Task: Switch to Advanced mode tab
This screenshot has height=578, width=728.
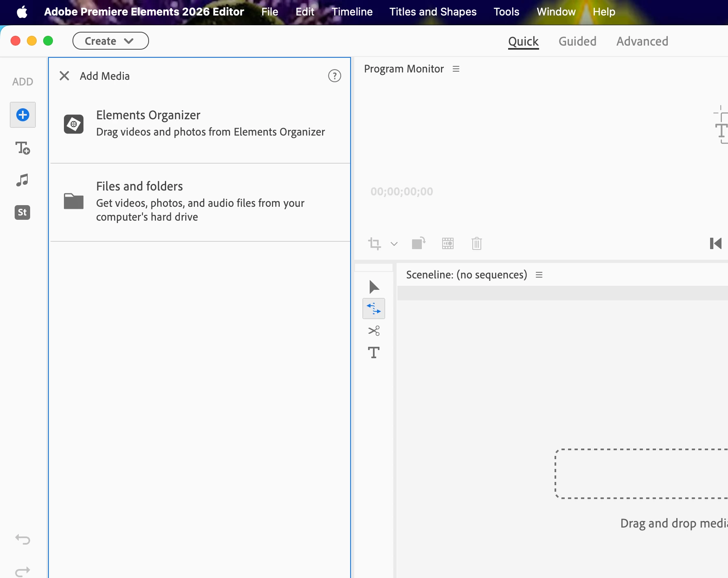Action: pyautogui.click(x=642, y=41)
